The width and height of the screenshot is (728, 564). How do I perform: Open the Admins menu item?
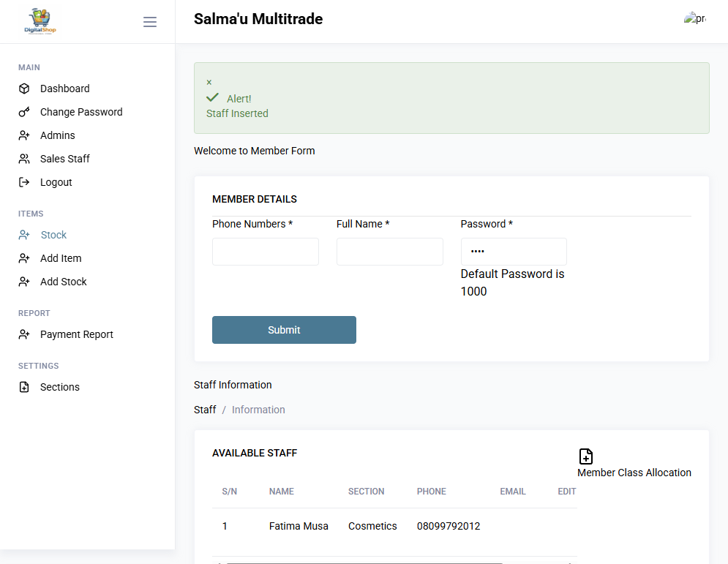point(58,135)
